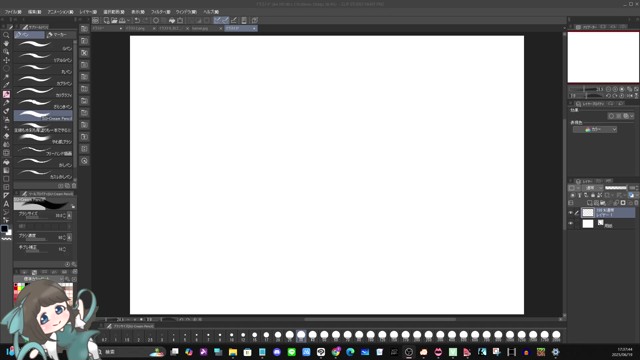Toggle visibility of the paper layer

coord(571,223)
